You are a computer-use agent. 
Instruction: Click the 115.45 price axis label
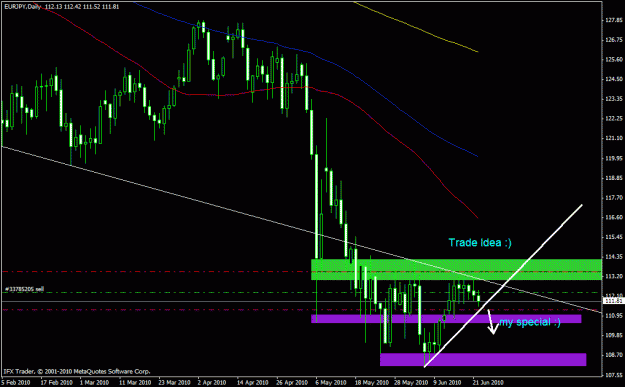pos(614,237)
